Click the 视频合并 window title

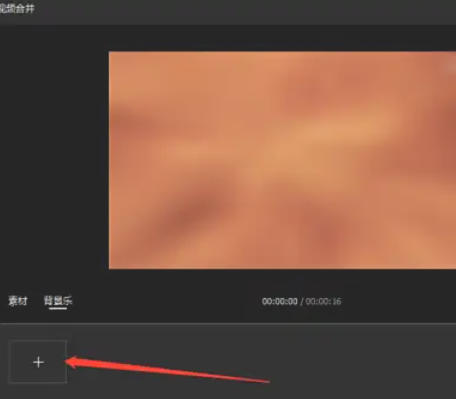(17, 9)
